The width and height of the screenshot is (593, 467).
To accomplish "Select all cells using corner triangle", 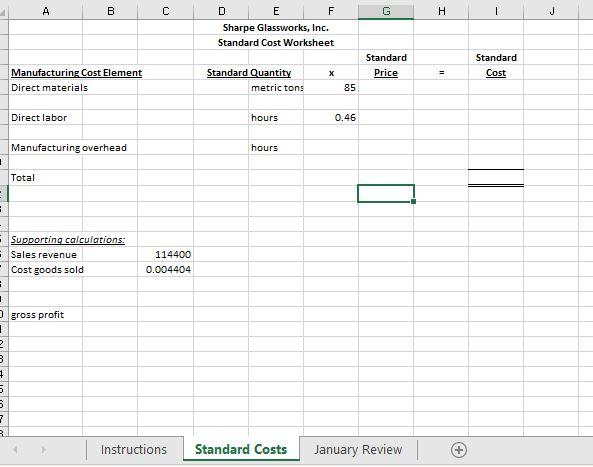I will [x=4, y=12].
